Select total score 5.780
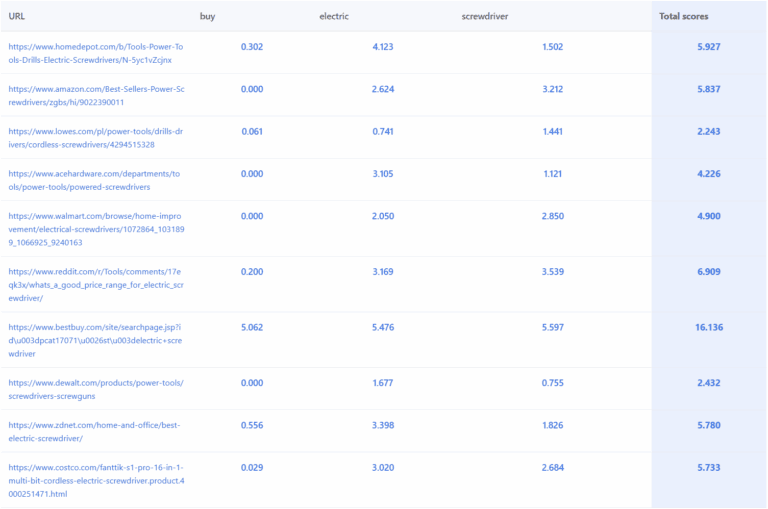Screen dimensions: 768x509 pyautogui.click(x=709, y=425)
